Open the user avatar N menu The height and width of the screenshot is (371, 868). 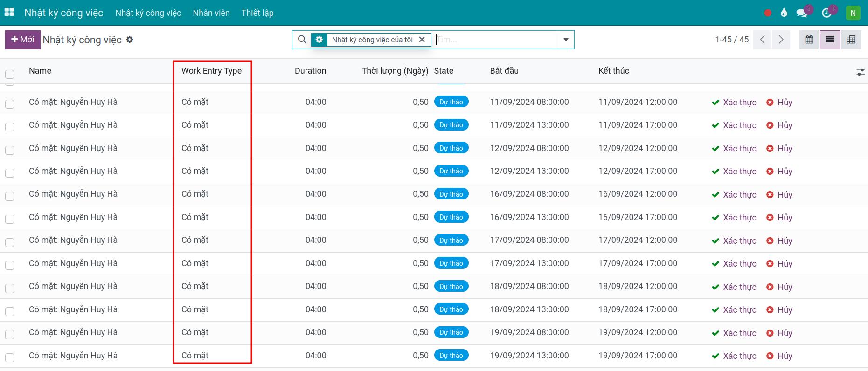point(853,13)
